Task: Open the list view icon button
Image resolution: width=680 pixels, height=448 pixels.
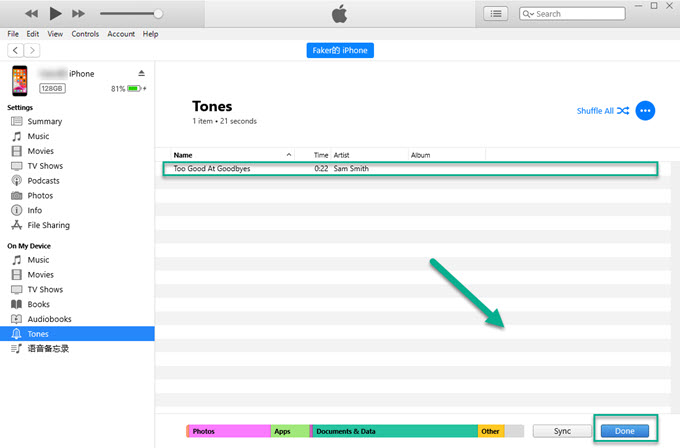Action: 496,14
